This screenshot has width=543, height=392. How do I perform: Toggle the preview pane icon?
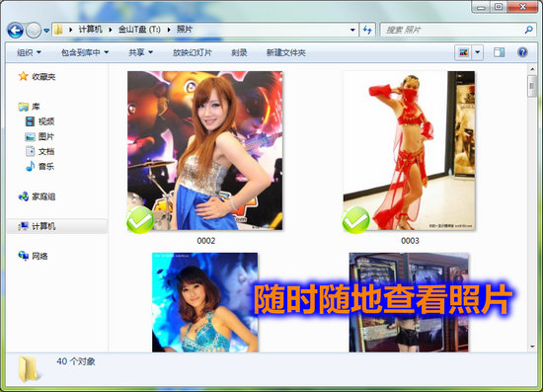click(x=499, y=52)
